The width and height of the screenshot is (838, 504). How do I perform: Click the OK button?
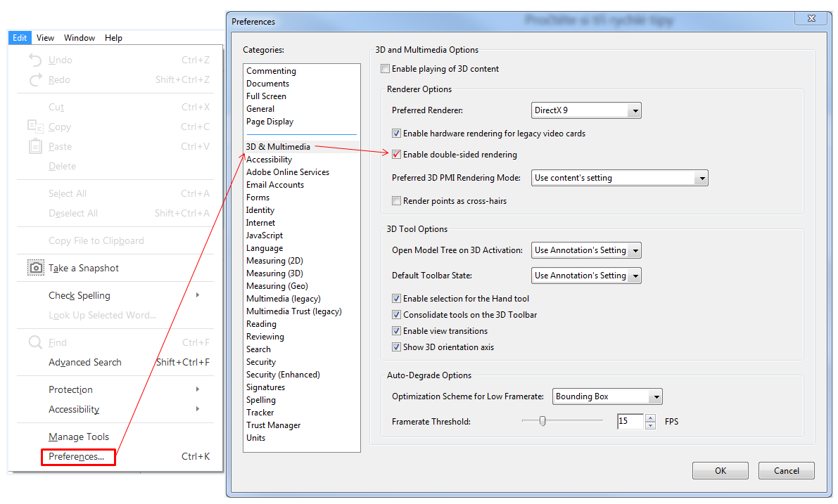click(x=720, y=471)
